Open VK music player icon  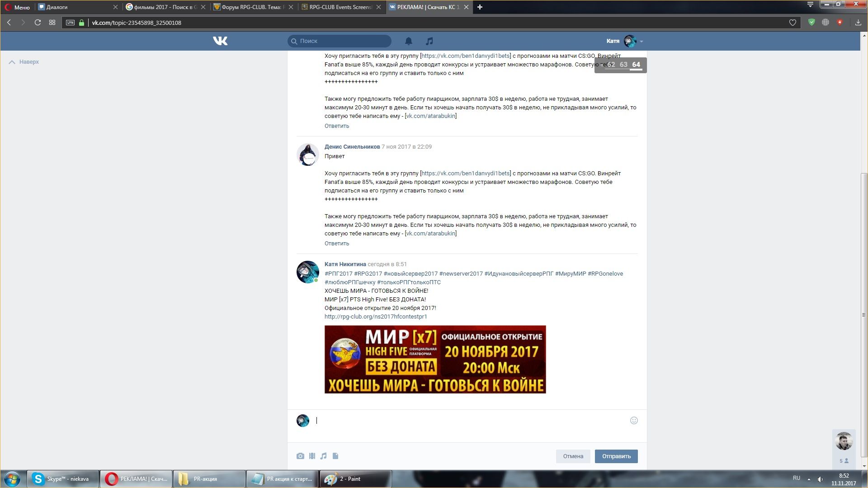tap(429, 41)
